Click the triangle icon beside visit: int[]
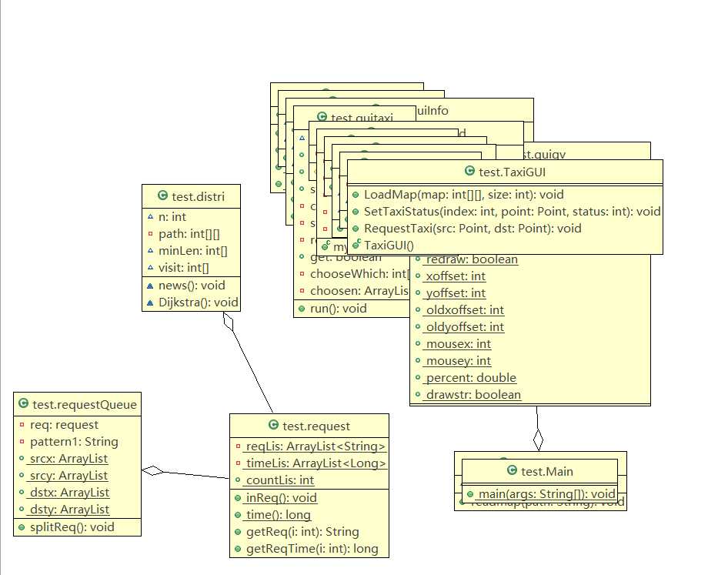This screenshot has width=728, height=575. 150,268
